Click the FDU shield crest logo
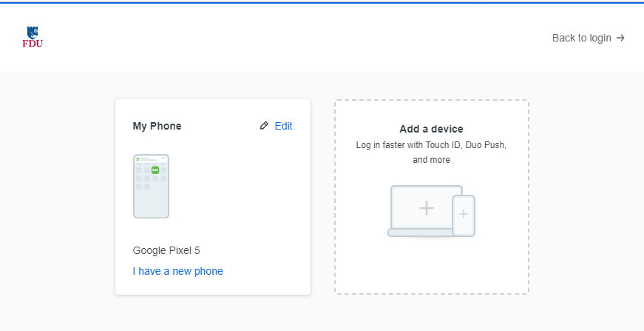The image size is (644, 331). (x=33, y=33)
